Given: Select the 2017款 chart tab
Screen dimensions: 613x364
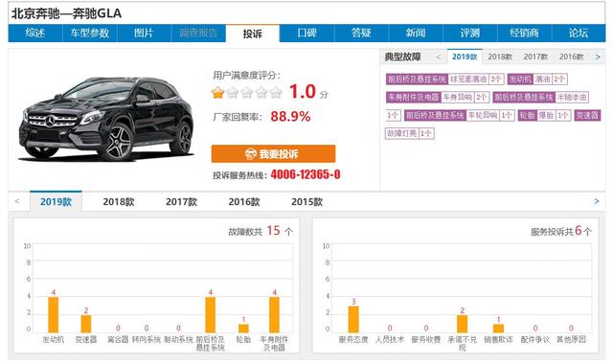Looking at the screenshot, I should coord(181,202).
